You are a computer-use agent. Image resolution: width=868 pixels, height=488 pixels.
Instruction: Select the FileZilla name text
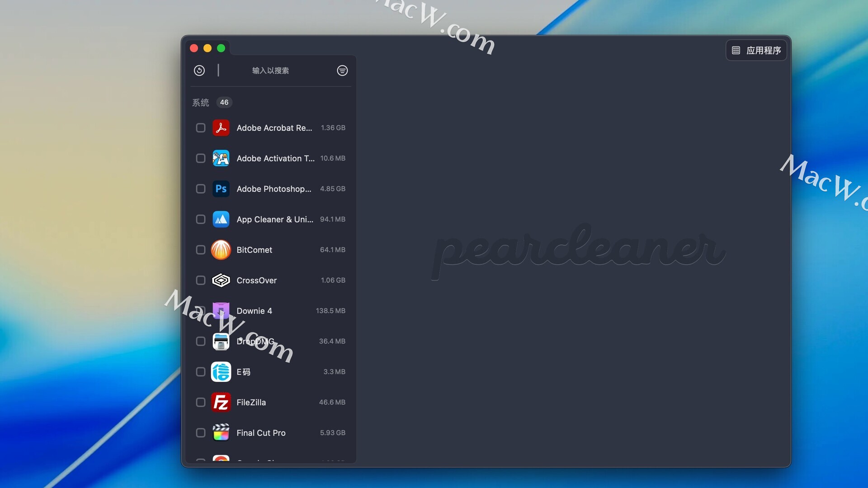coord(251,402)
